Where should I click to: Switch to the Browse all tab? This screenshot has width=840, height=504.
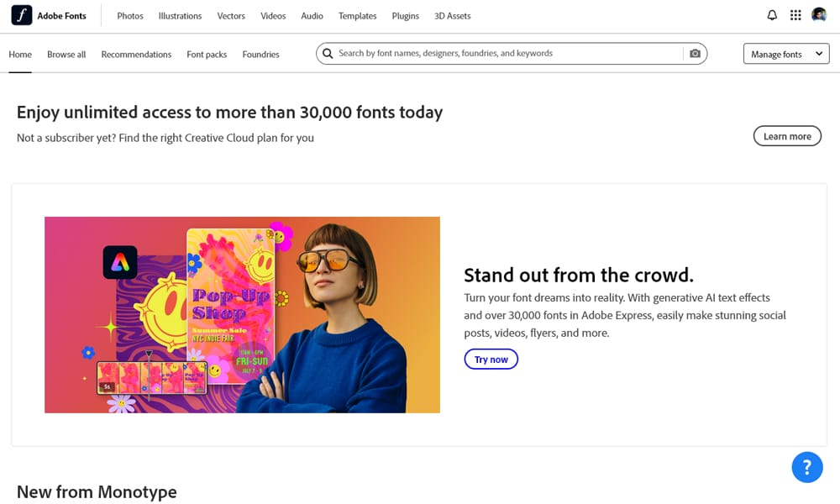[x=66, y=54]
